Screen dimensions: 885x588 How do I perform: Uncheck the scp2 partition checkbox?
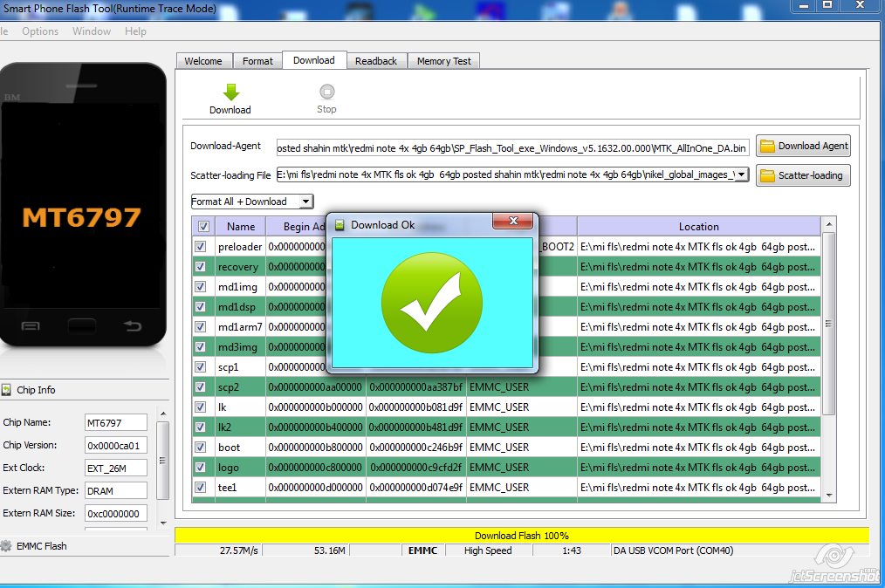point(201,386)
